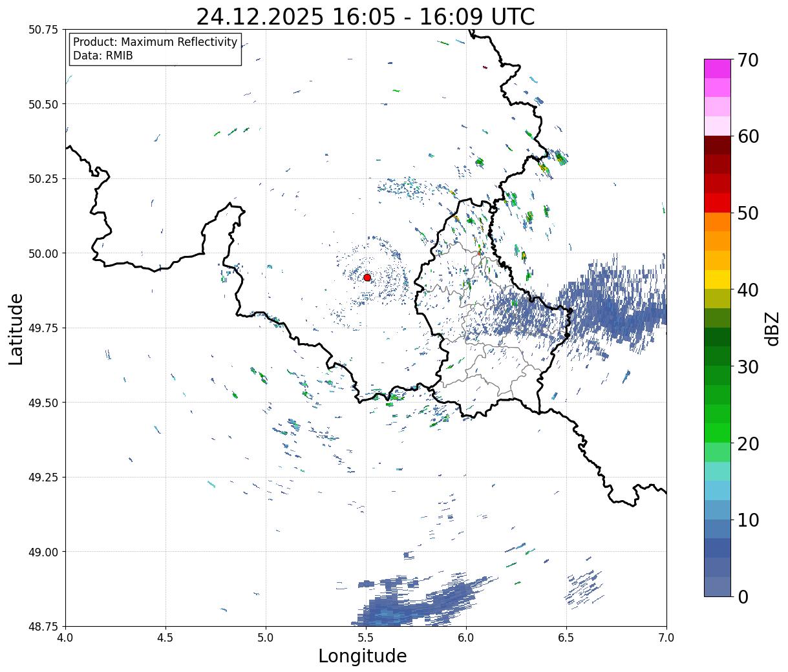Click the yellow colorbar swatch above 40

point(717,279)
